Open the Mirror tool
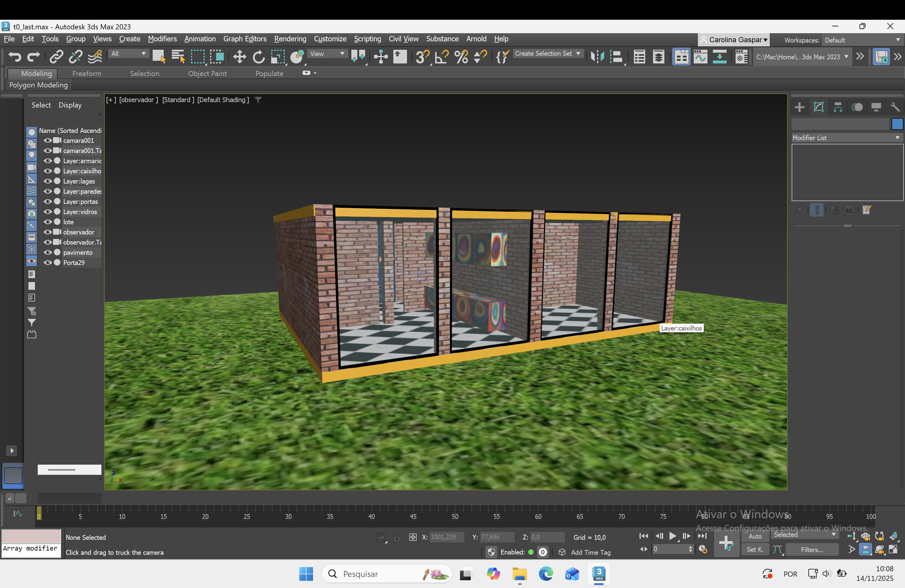Image resolution: width=905 pixels, height=588 pixels. (597, 57)
